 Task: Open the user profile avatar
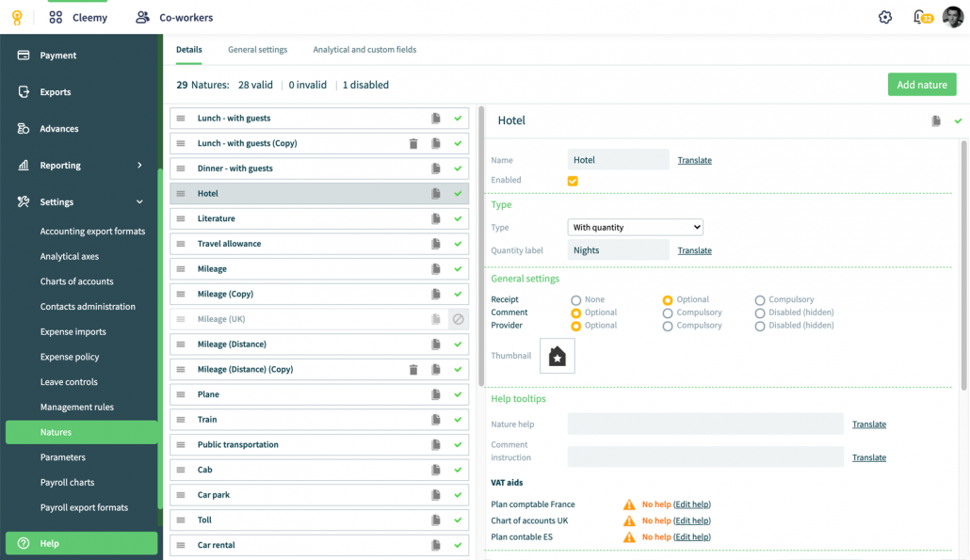tap(953, 17)
